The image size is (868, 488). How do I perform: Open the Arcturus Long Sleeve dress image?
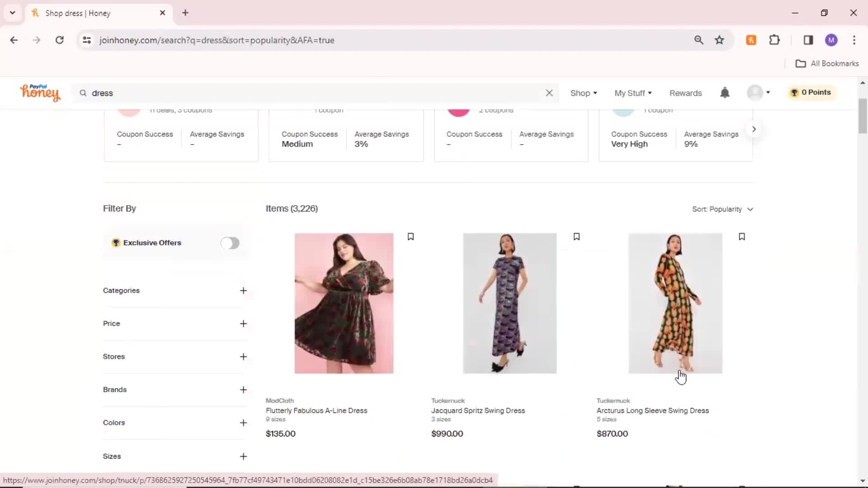(675, 303)
